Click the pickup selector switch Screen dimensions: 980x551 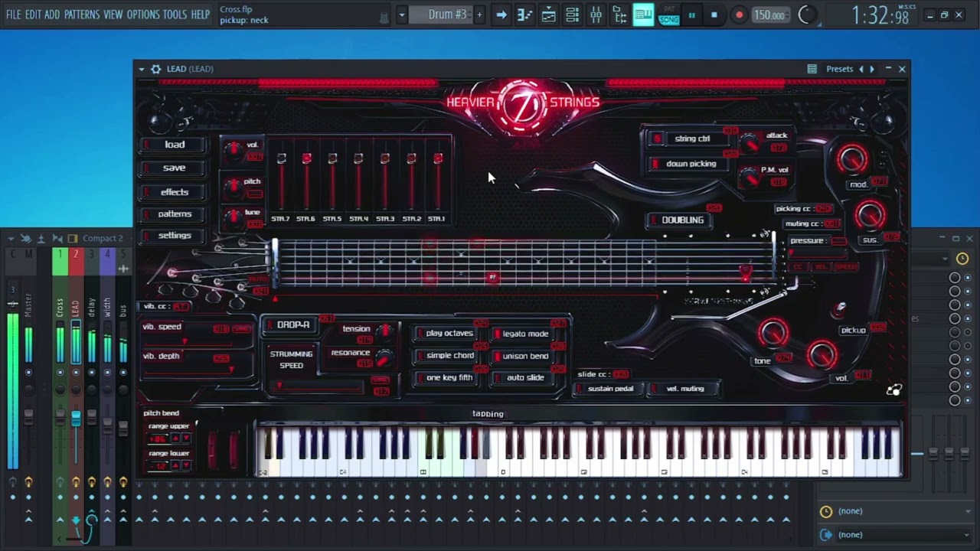[x=841, y=309]
